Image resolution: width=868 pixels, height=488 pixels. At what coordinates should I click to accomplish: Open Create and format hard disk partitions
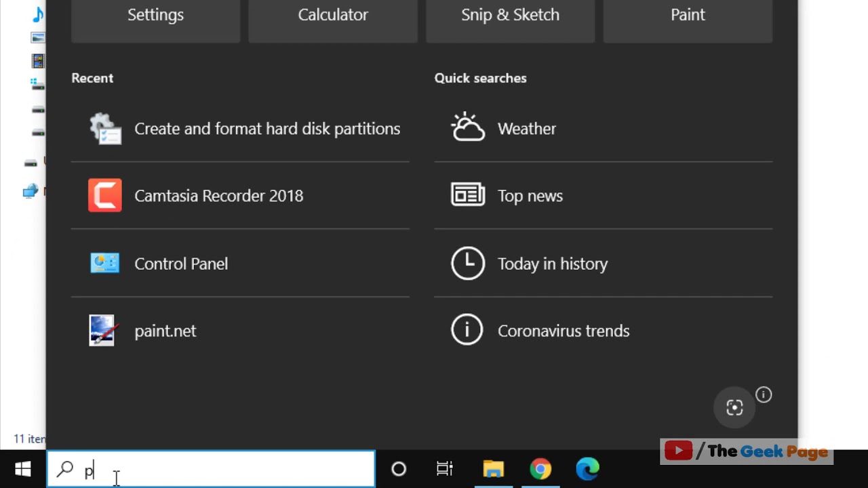tap(240, 129)
